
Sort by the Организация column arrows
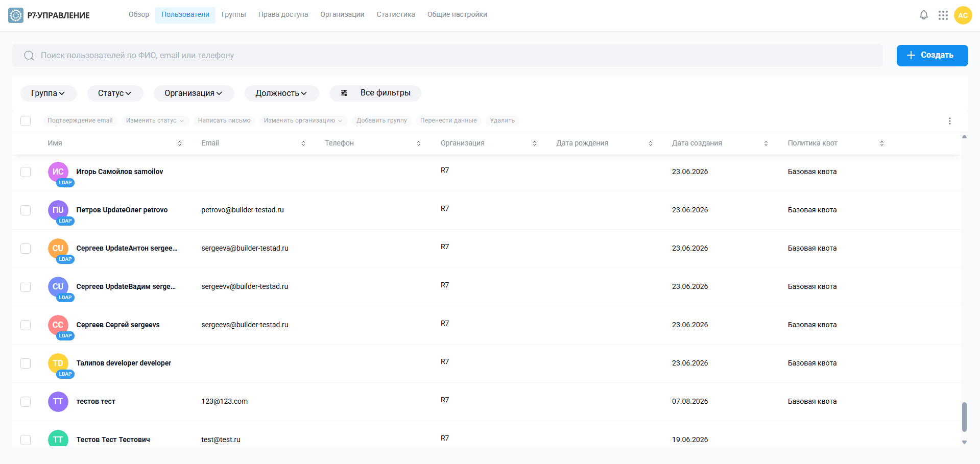pyautogui.click(x=535, y=143)
